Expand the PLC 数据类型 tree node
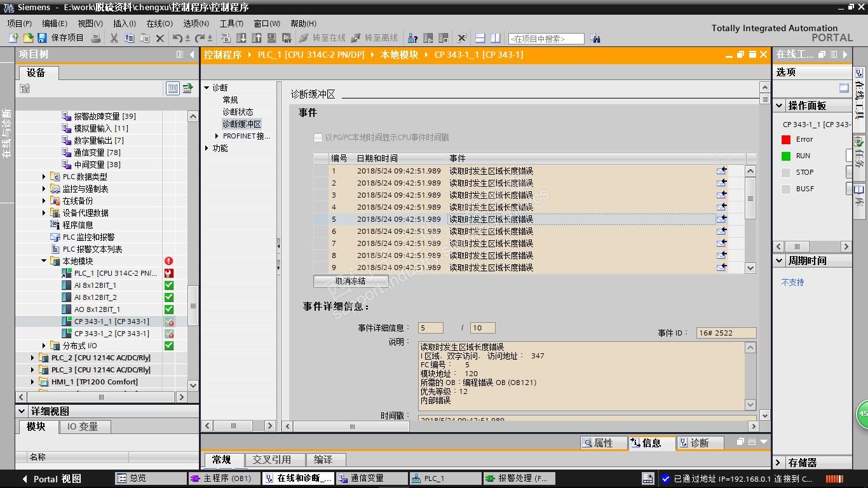 (44, 177)
